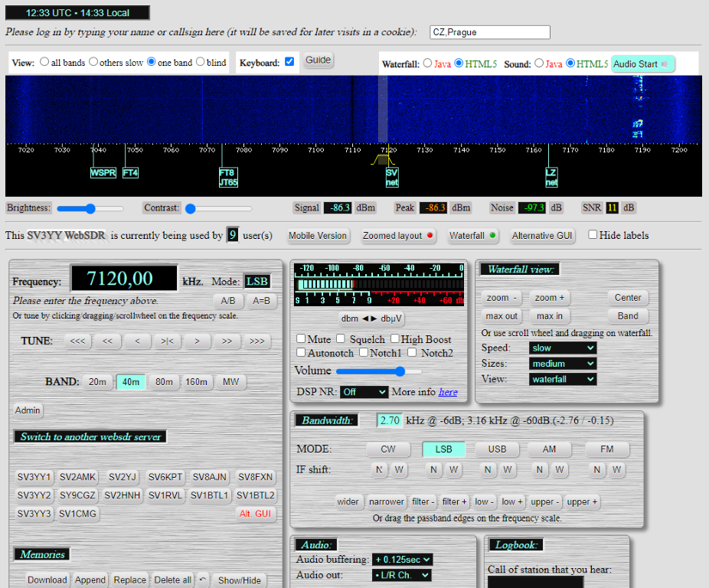Switch mode to FM
709x588 pixels.
[607, 449]
